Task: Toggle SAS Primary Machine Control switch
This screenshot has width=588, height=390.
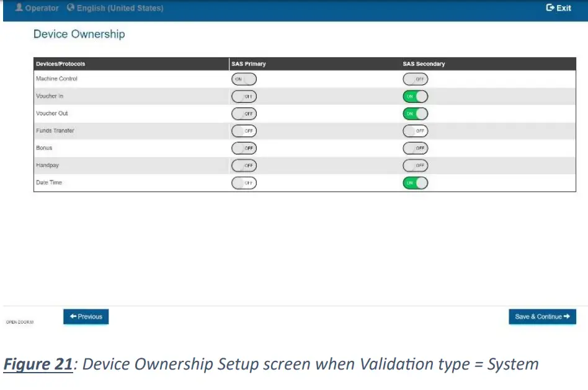Action: click(244, 79)
